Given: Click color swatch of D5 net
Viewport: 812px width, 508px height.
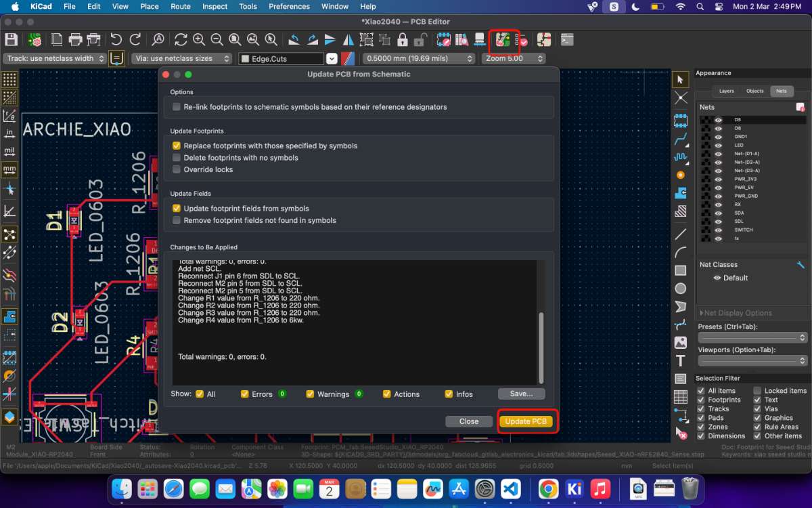Looking at the screenshot, I should pyautogui.click(x=705, y=120).
